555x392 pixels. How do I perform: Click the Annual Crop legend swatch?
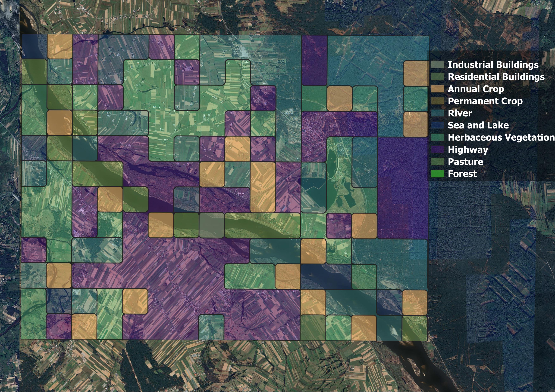click(x=438, y=89)
